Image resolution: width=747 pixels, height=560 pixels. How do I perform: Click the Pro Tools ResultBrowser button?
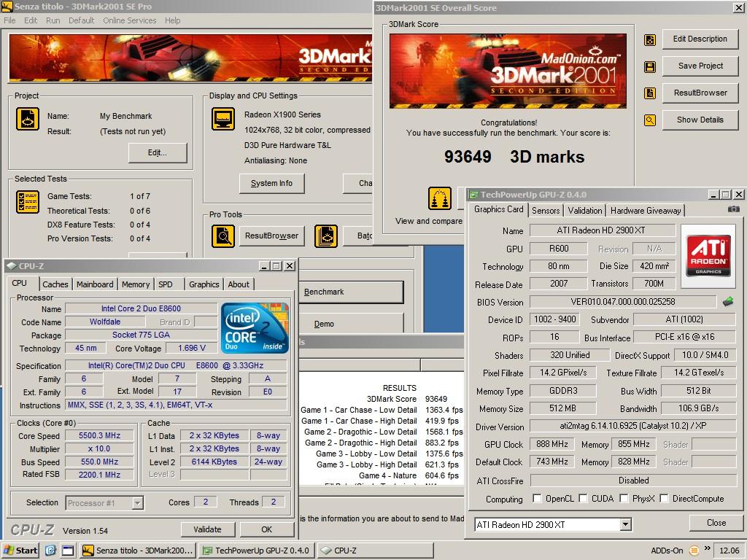[271, 236]
